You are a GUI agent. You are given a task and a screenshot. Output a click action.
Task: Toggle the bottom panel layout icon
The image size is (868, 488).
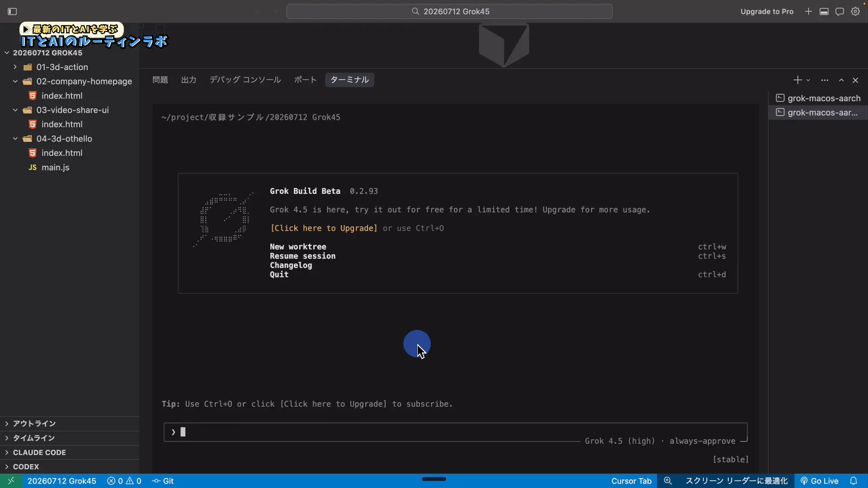824,11
